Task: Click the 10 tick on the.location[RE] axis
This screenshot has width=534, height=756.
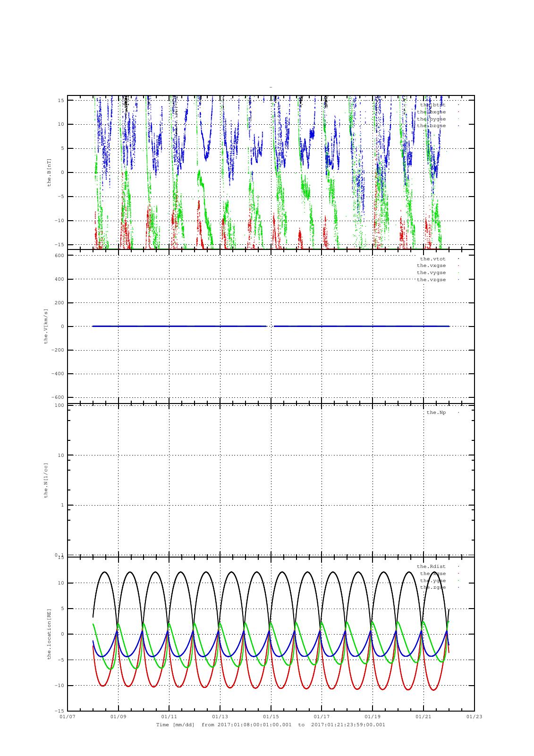Action: (61, 583)
